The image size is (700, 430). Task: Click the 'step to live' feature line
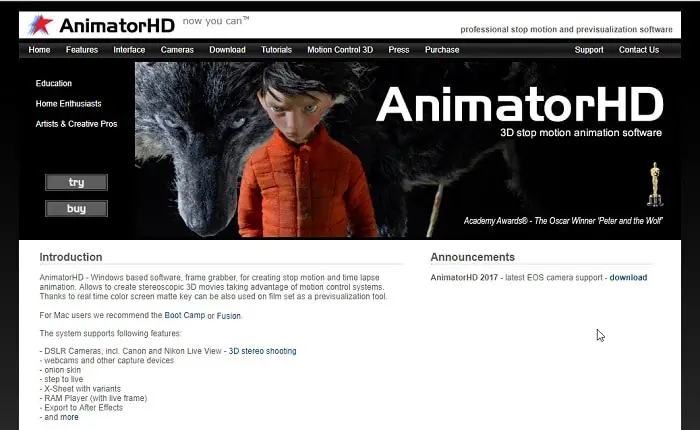pyautogui.click(x=61, y=380)
